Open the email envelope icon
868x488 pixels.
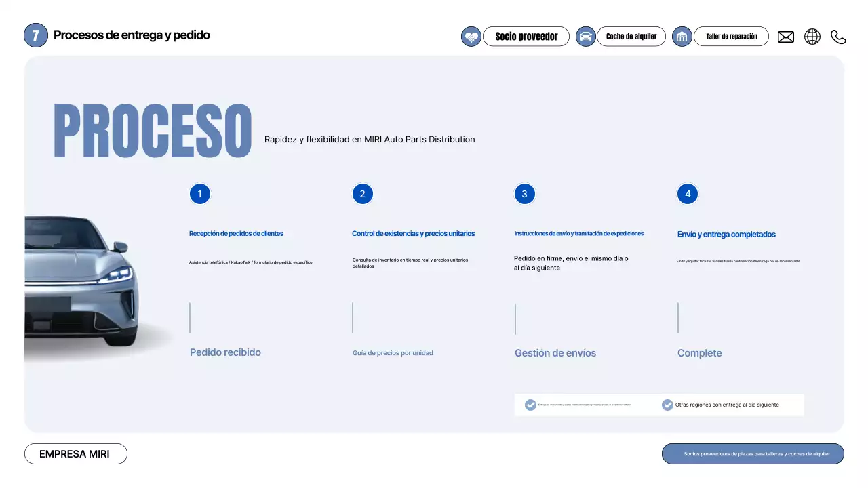point(786,37)
